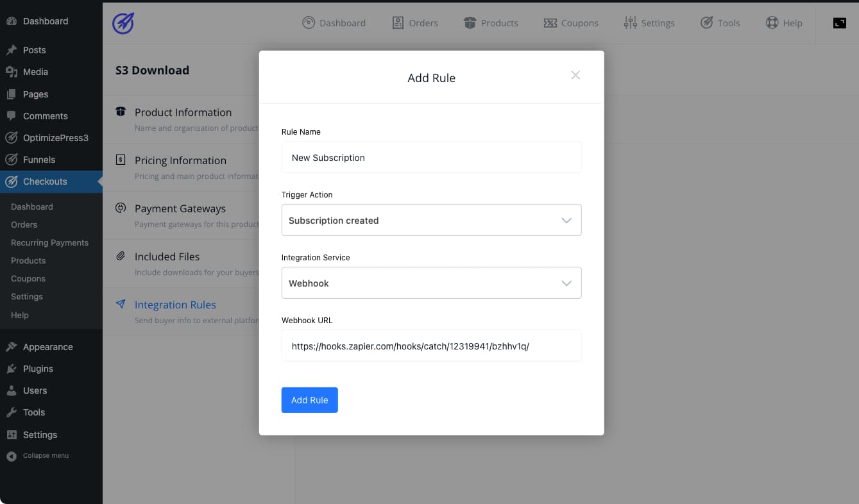Click the S3 Download heading
859x504 pixels.
(152, 71)
